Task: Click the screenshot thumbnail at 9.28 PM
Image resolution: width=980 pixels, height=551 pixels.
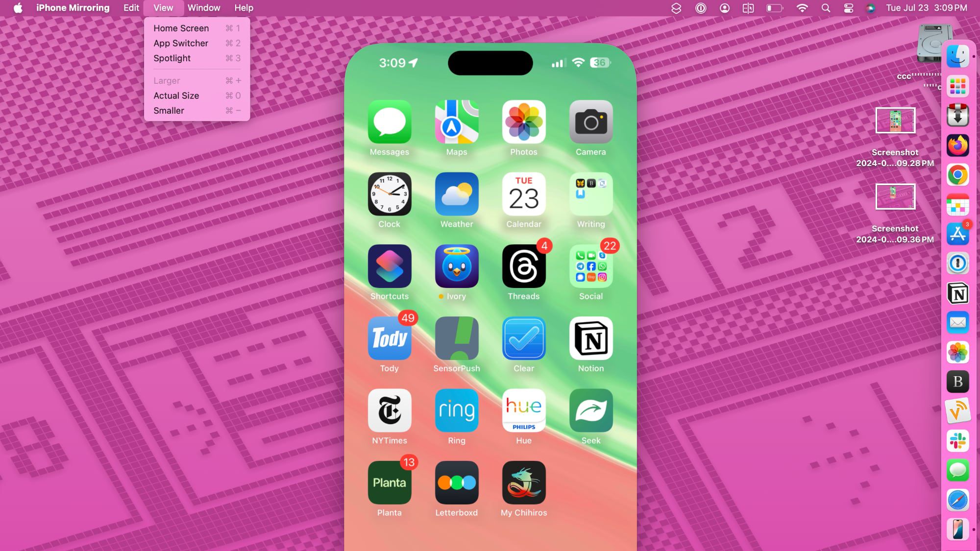Action: pyautogui.click(x=895, y=120)
